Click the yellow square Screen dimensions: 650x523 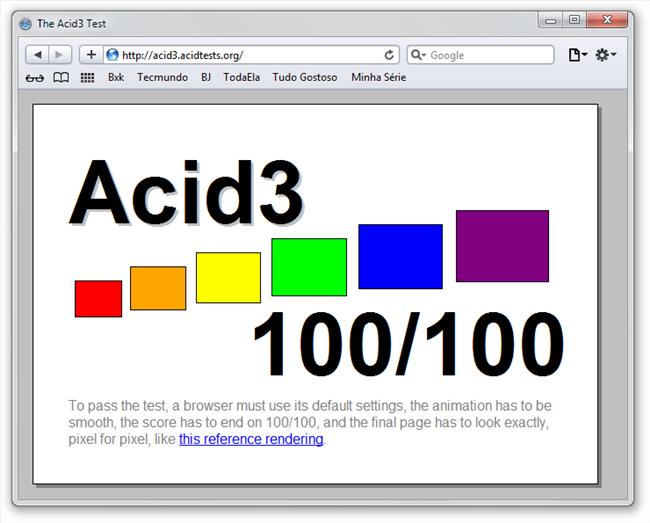[x=228, y=278]
